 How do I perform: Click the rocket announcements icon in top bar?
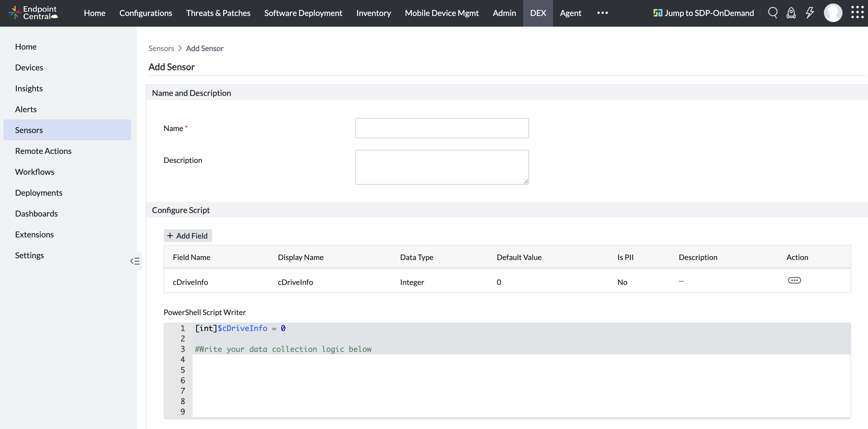pos(791,13)
